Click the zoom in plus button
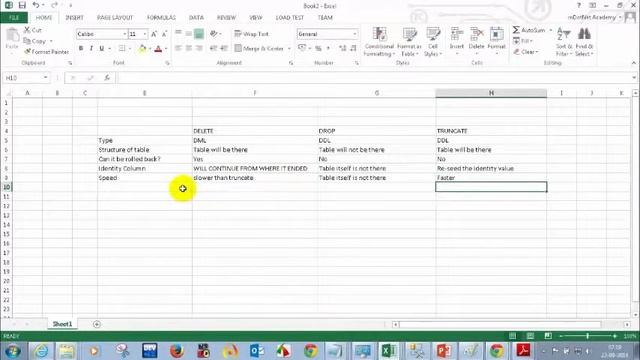 point(615,336)
